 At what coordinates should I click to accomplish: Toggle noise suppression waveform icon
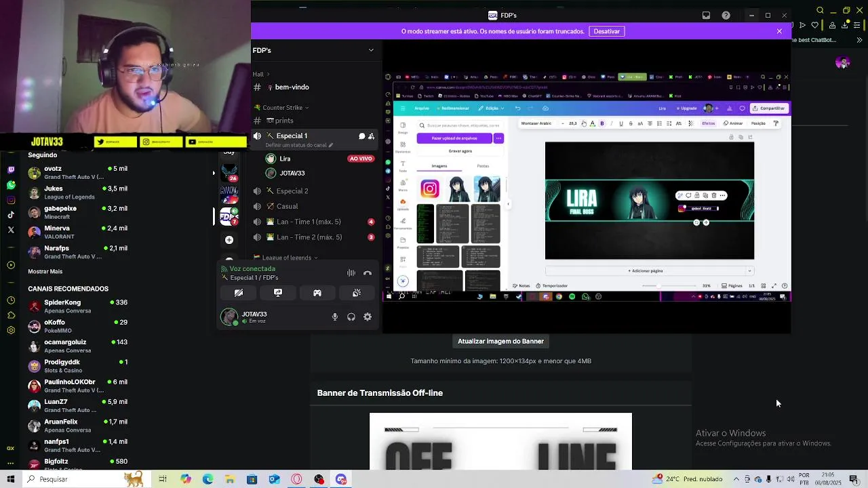[x=351, y=273]
